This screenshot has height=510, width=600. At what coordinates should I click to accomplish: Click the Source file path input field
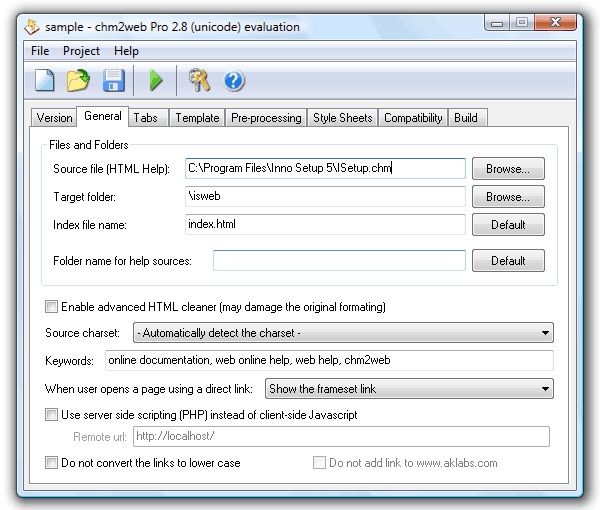(x=325, y=168)
